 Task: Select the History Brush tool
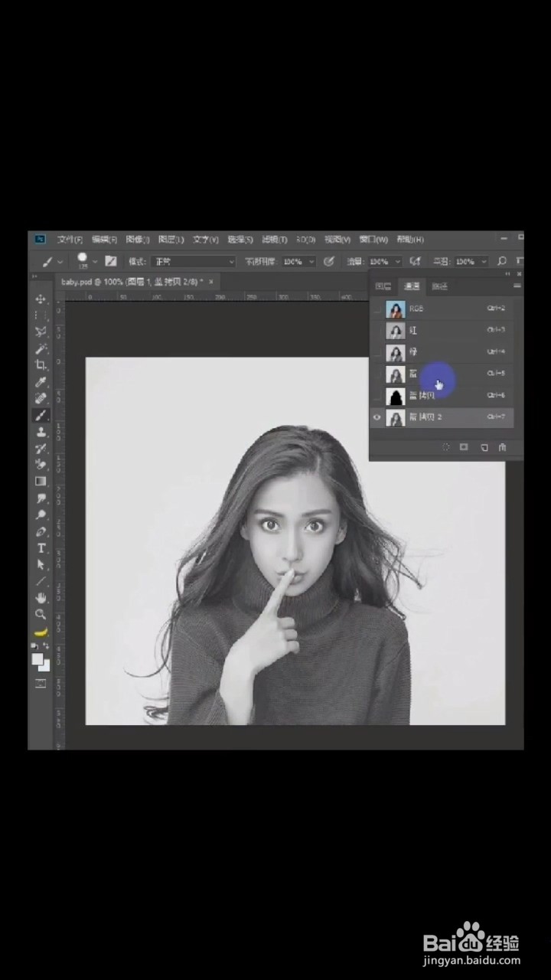pyautogui.click(x=41, y=448)
